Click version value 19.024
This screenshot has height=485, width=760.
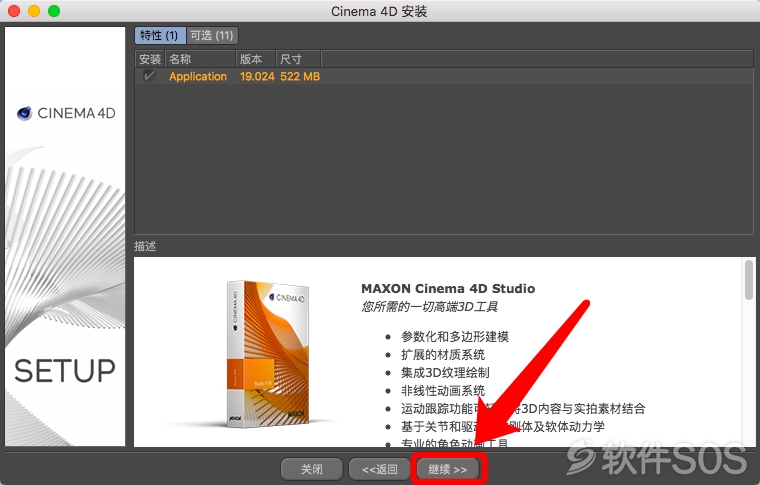(x=257, y=77)
